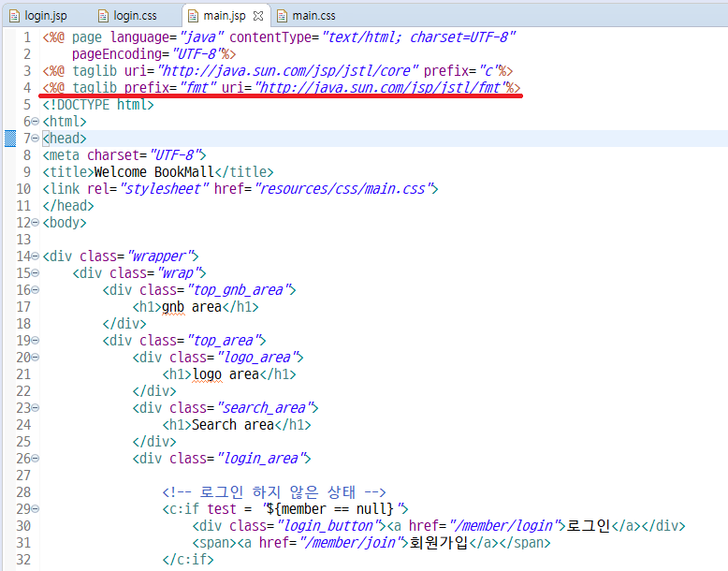The width and height of the screenshot is (728, 571).
Task: Click the page language java directive on line 1
Action: point(280,37)
